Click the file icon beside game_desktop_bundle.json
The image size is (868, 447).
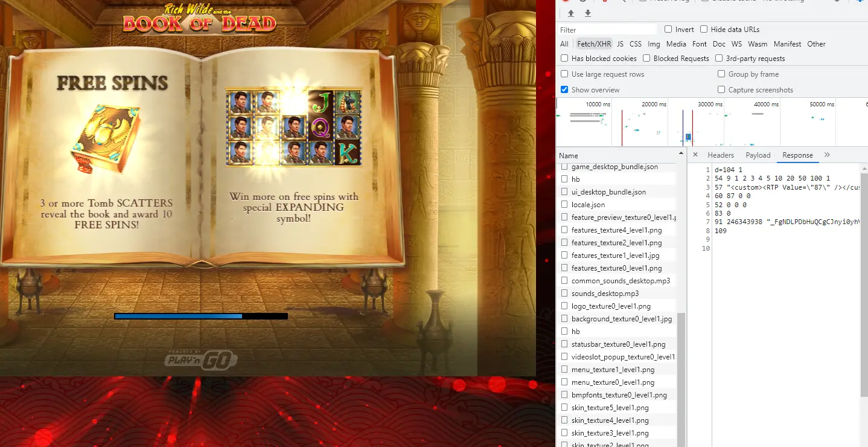click(x=564, y=167)
